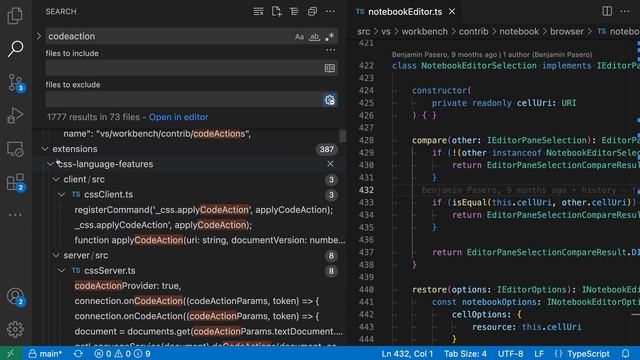Open Run and Debug view

click(15, 116)
